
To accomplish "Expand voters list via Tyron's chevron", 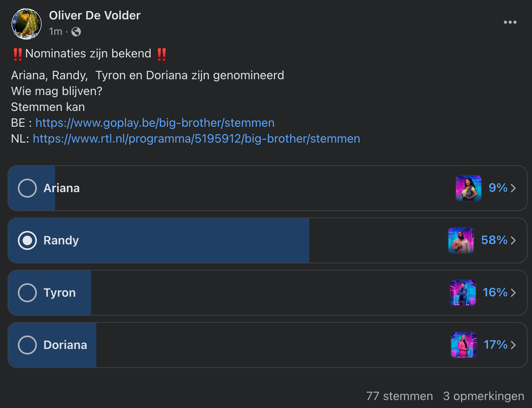I will click(513, 293).
